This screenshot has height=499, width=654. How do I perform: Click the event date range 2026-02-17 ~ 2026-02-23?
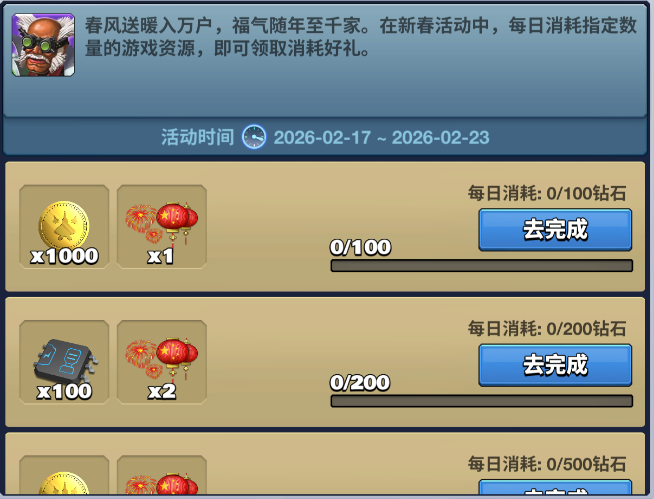click(381, 137)
